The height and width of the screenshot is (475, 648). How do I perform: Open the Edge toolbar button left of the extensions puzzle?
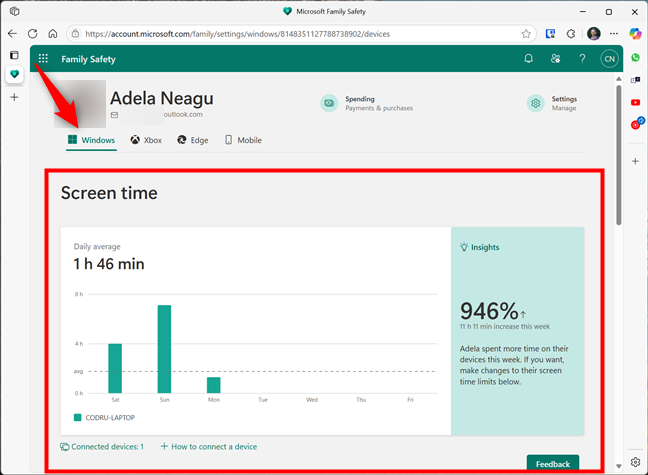tap(550, 34)
